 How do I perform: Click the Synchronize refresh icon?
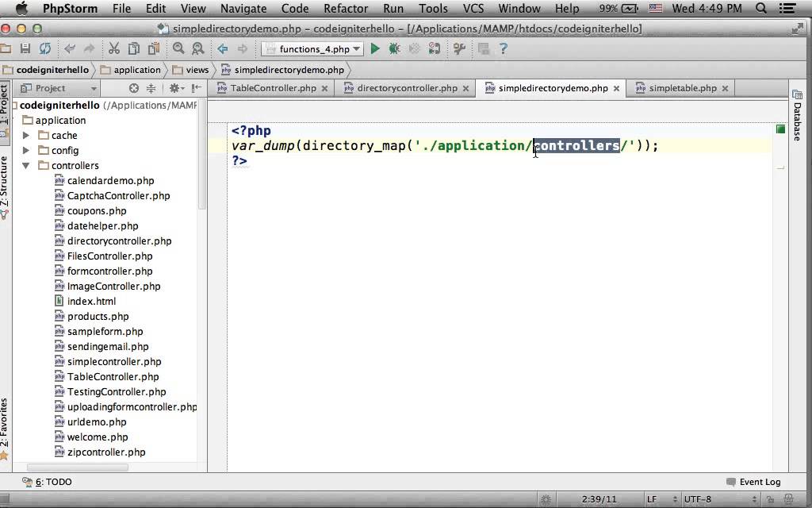coord(45,48)
